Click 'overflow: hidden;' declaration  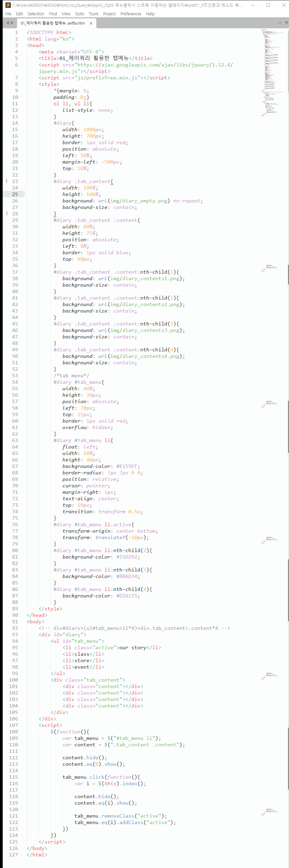click(87, 427)
